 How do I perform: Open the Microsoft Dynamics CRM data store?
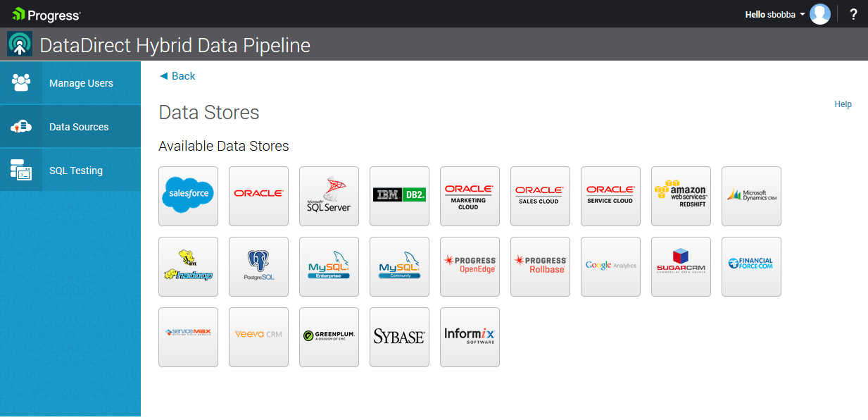(751, 196)
